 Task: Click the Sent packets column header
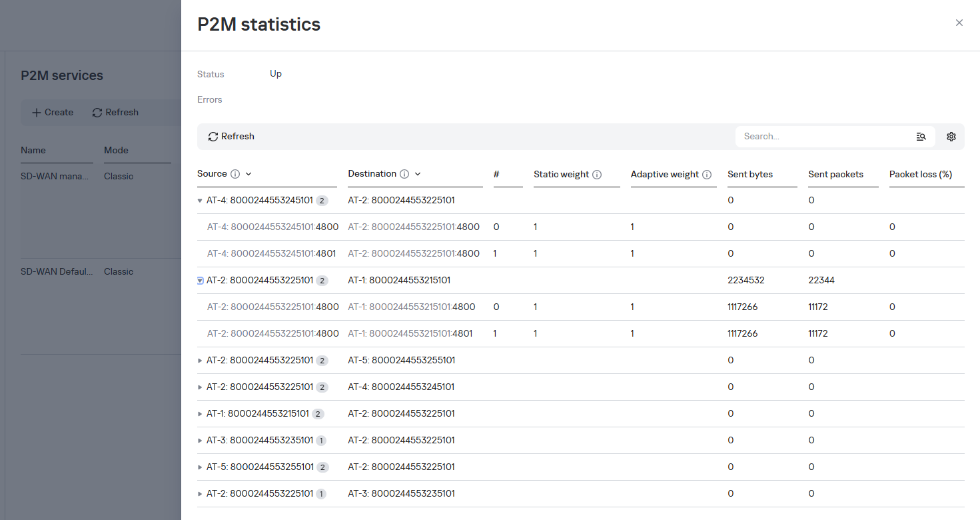(x=835, y=175)
